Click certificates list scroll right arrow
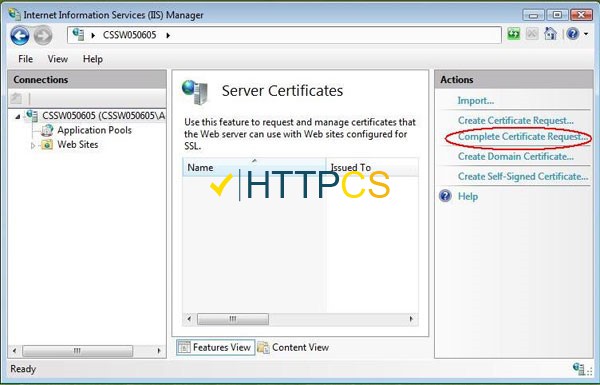The image size is (600, 385). click(x=411, y=319)
